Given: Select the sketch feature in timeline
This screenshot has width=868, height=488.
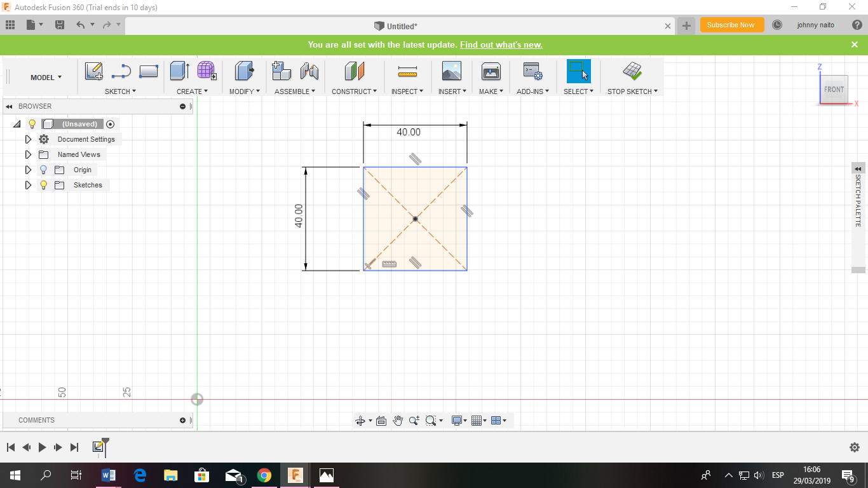Looking at the screenshot, I should (98, 447).
